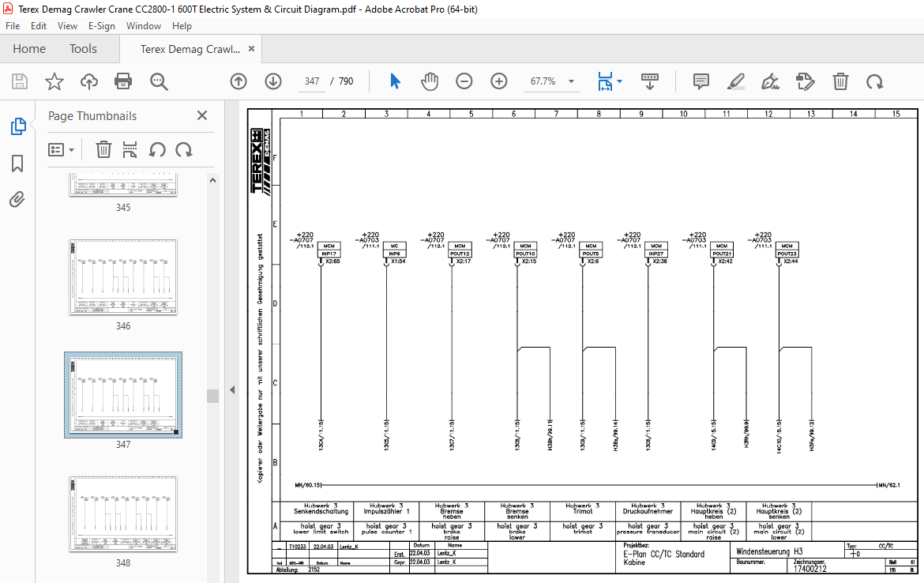Click MN/60.15 reference label
Viewport: 924px width, 583px height.
pos(308,485)
